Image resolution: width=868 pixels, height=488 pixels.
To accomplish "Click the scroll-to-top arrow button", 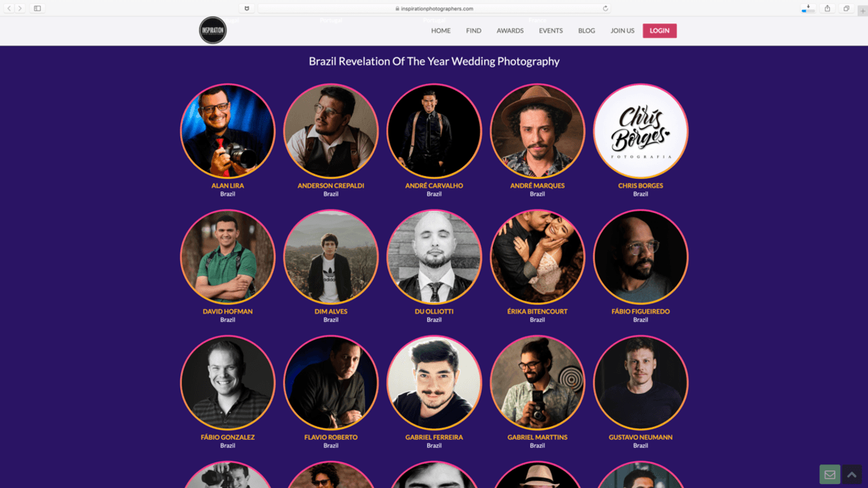I will (x=852, y=474).
